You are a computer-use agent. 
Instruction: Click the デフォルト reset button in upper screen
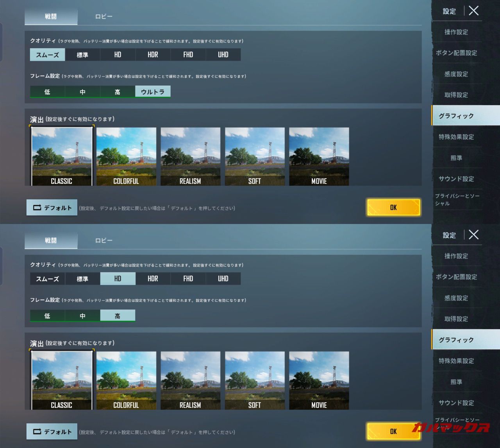tap(52, 208)
